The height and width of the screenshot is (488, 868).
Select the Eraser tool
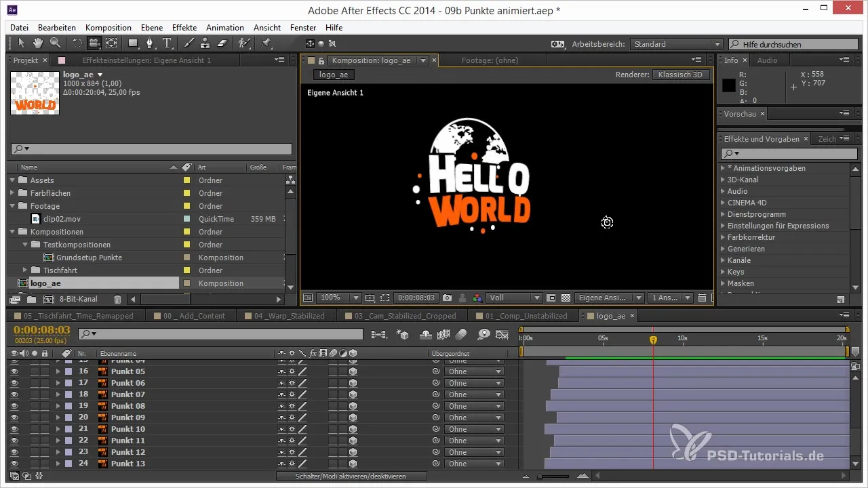click(x=222, y=43)
